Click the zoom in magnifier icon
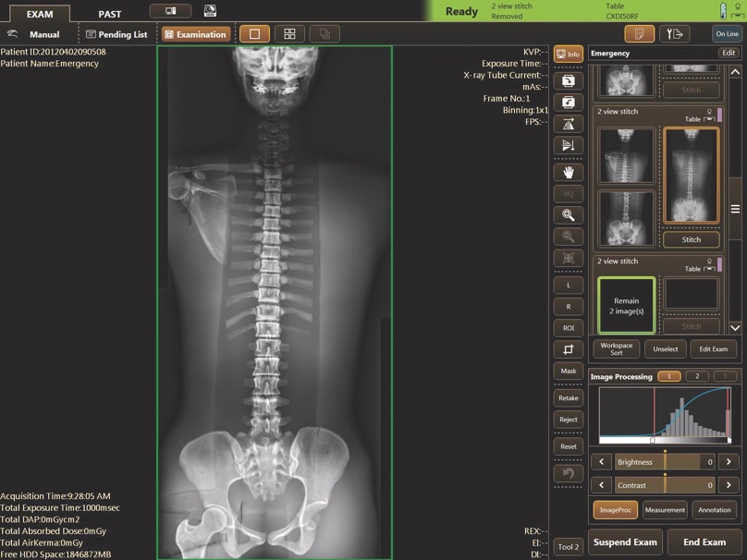Image resolution: width=747 pixels, height=560 pixels. point(568,215)
